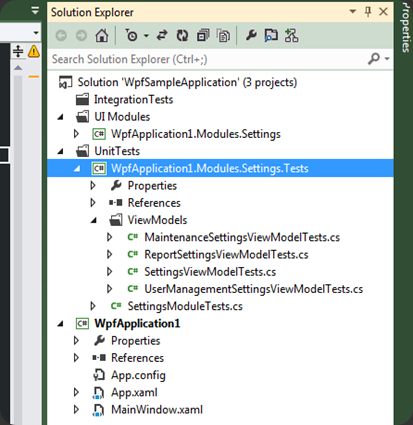Image resolution: width=413 pixels, height=425 pixels.
Task: Select UserManagementSettingsViewModelTests.cs file
Action: click(x=254, y=289)
